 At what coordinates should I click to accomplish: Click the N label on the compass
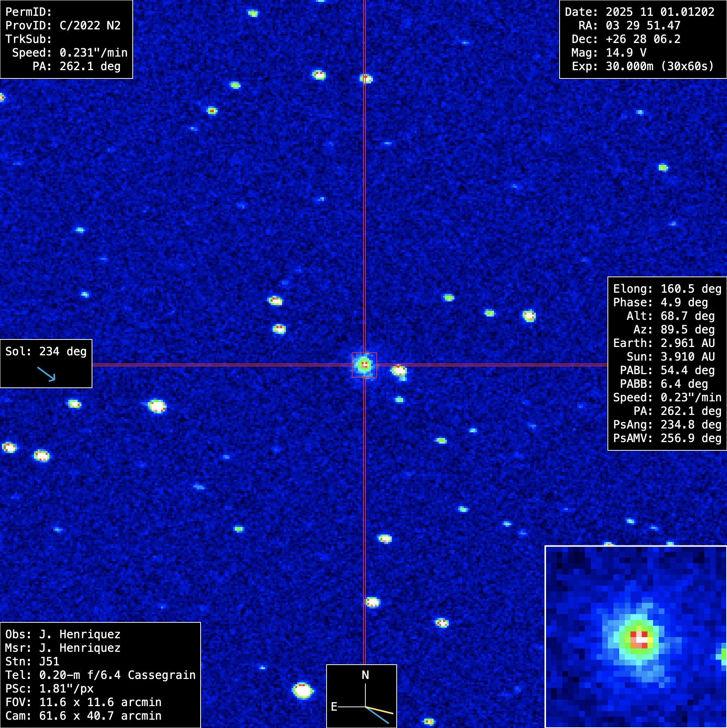[365, 675]
